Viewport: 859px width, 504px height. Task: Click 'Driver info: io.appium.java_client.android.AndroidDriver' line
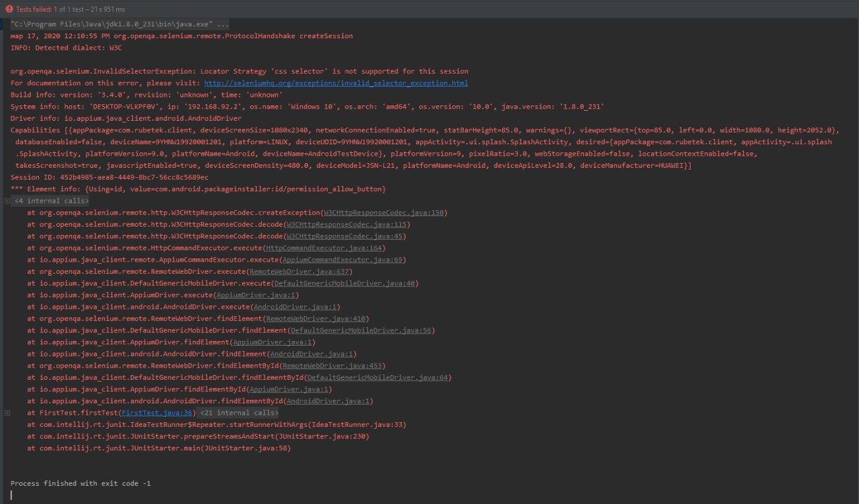pos(125,119)
